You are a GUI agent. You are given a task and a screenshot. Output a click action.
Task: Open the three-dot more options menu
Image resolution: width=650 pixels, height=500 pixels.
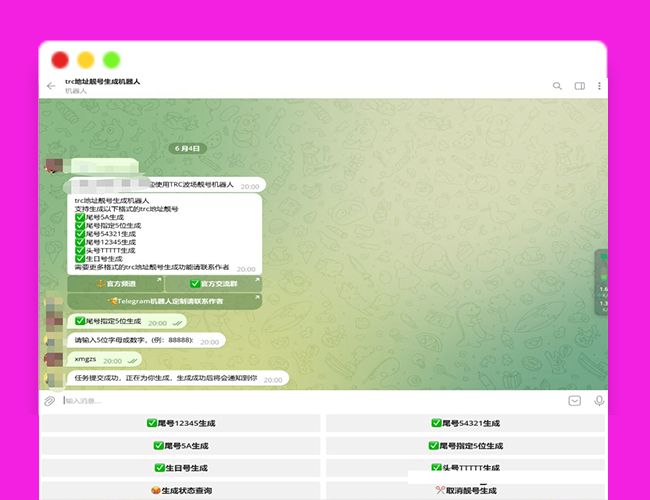599,86
